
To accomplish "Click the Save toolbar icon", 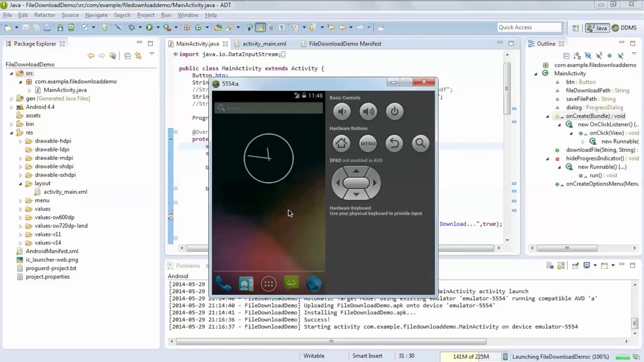I will [25, 28].
